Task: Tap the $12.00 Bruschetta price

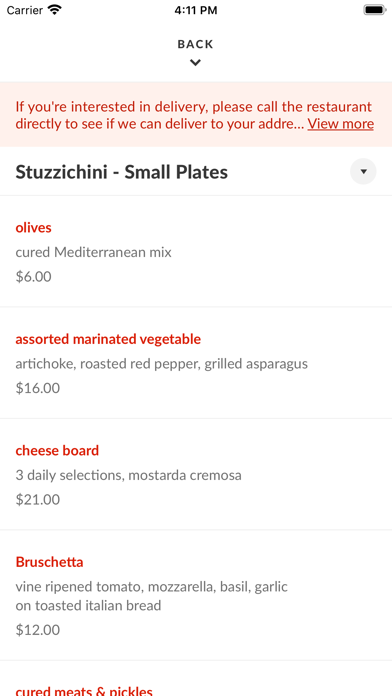Action: point(38,629)
